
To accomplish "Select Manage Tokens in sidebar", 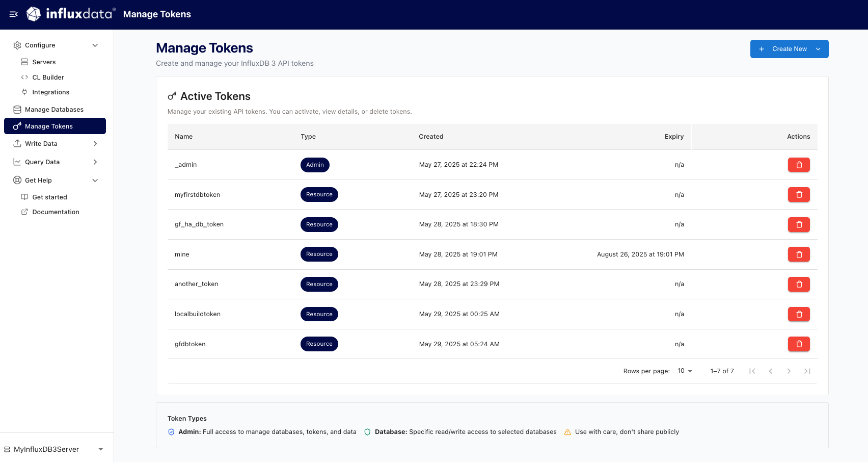I will pos(55,126).
